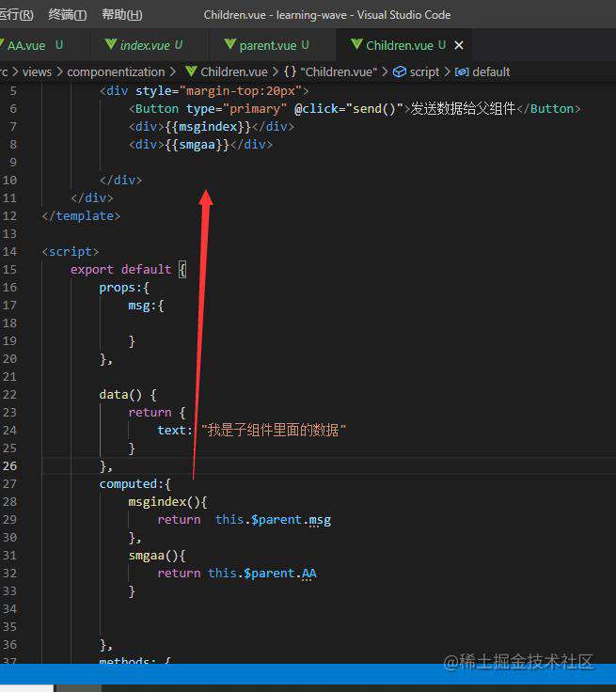Click the "export default" text
Viewport: 616px width, 692px height.
(x=120, y=269)
